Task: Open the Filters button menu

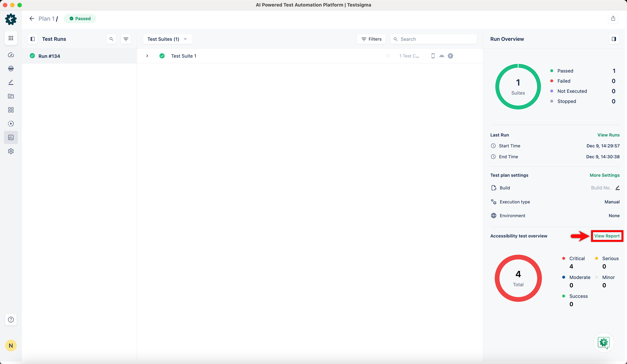Action: coord(371,39)
